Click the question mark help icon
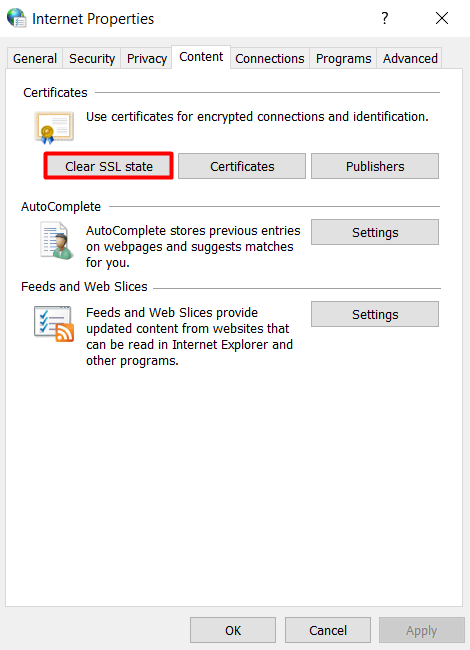The height and width of the screenshot is (650, 470). pos(385,18)
